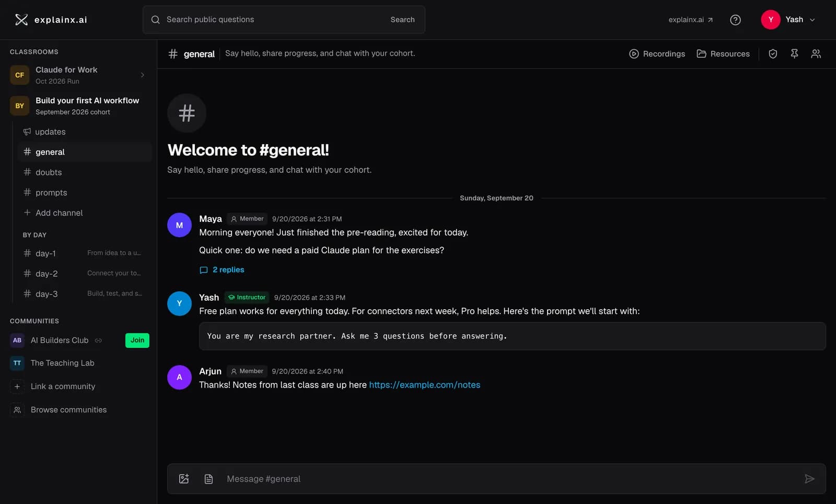Click the Search public questions field
This screenshot has height=504, width=836.
coord(284,20)
